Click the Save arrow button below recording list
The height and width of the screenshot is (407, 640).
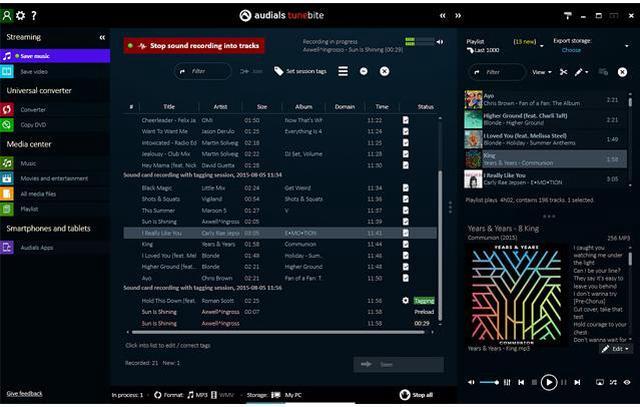pos(398,364)
